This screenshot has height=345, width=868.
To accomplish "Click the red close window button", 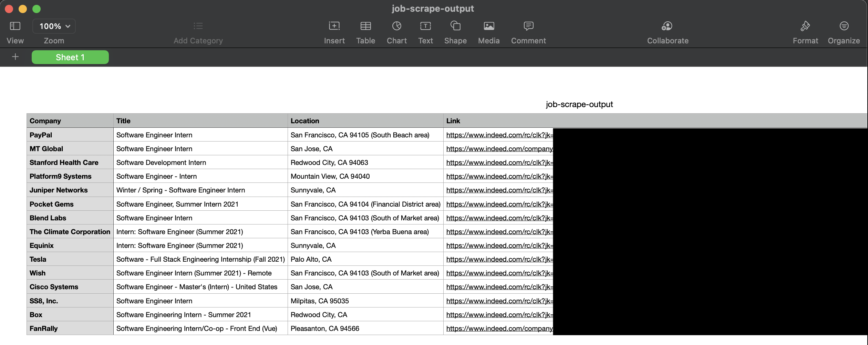I will coord(9,9).
